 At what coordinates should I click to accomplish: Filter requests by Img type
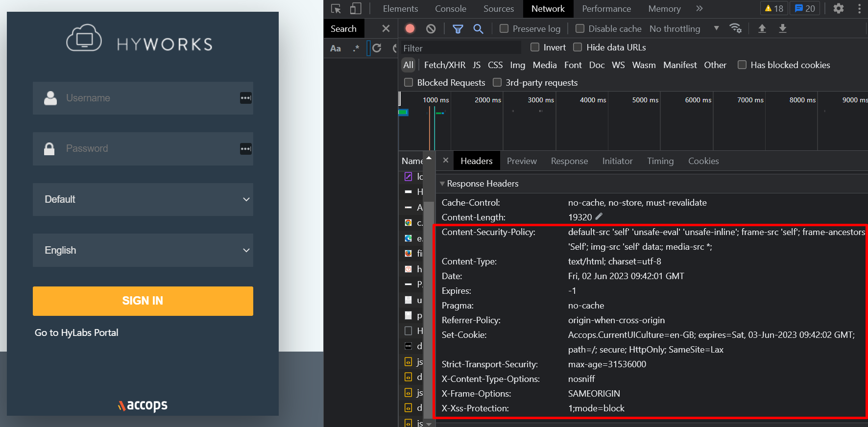click(x=517, y=65)
